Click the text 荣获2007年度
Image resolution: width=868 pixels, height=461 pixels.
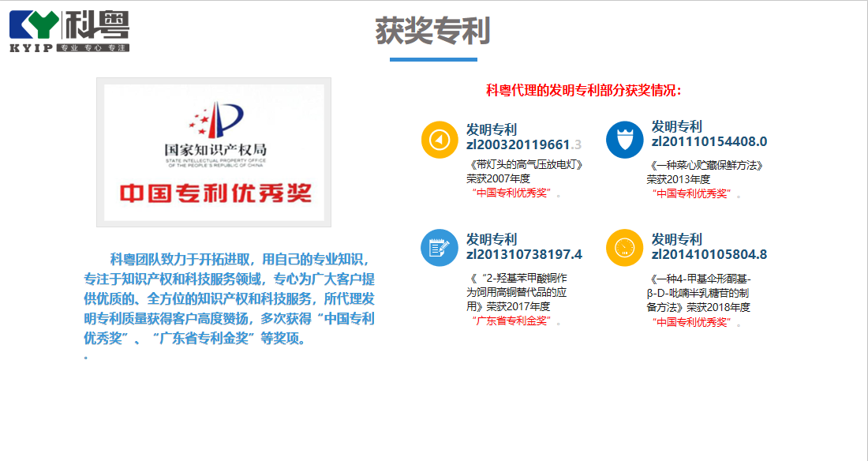pos(498,178)
